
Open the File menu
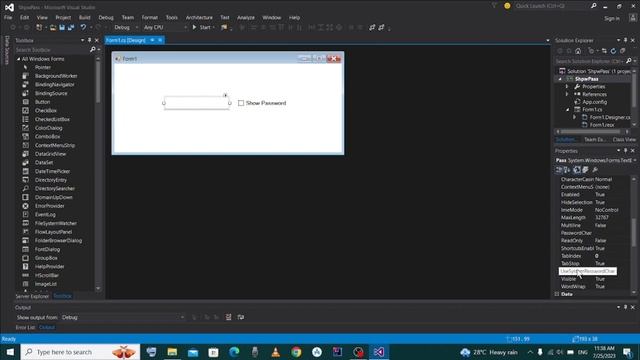[x=8, y=18]
